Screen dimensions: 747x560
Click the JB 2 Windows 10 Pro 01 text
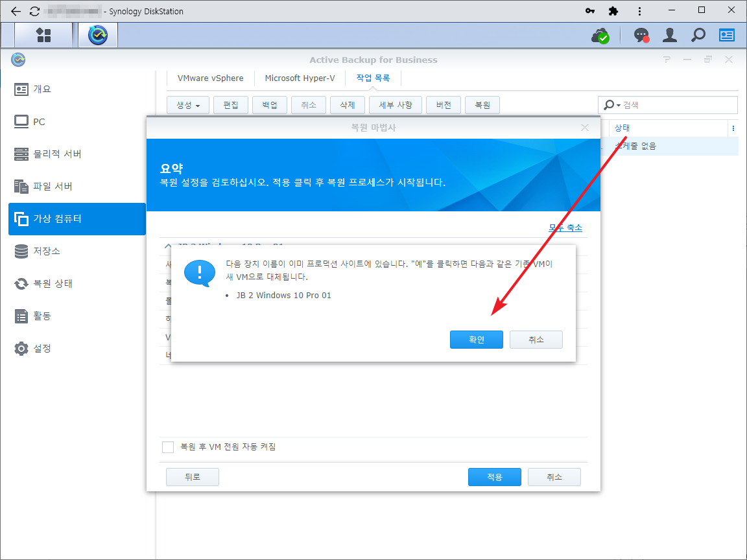coord(283,296)
